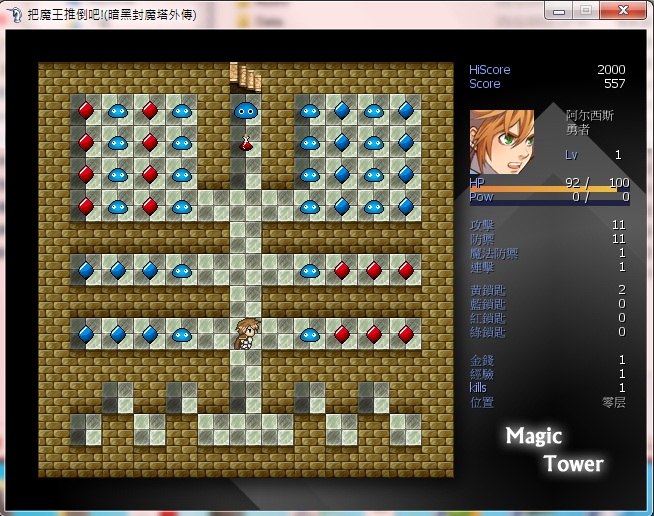Viewport: 654px width, 516px height.
Task: Close the game window
Action: [623, 11]
